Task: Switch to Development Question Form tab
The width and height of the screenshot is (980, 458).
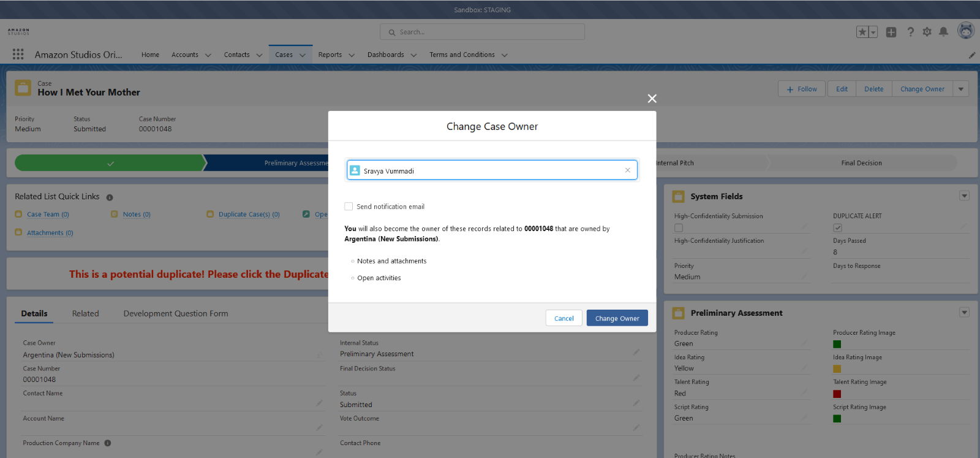Action: (176, 313)
